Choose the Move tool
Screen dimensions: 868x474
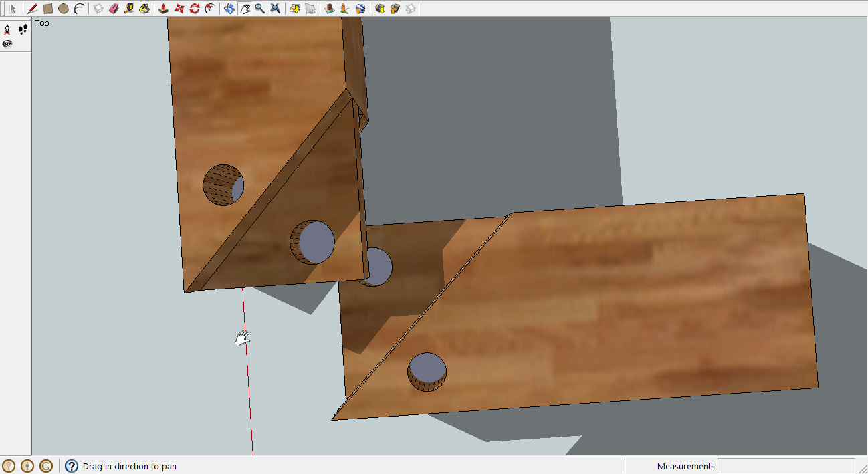click(179, 9)
